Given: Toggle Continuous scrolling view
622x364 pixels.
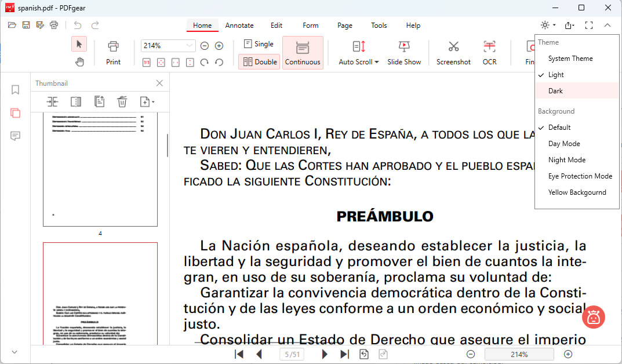Looking at the screenshot, I should 303,53.
